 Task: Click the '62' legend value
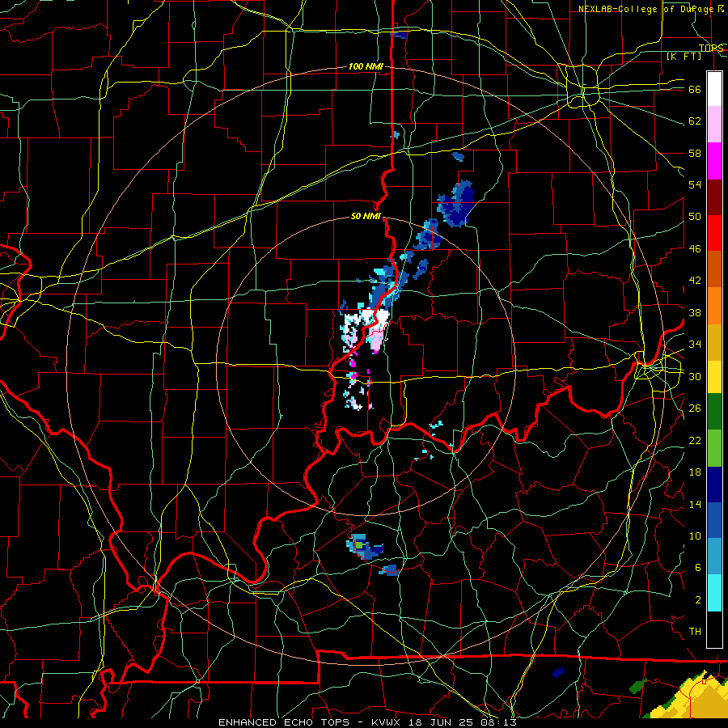click(x=695, y=121)
